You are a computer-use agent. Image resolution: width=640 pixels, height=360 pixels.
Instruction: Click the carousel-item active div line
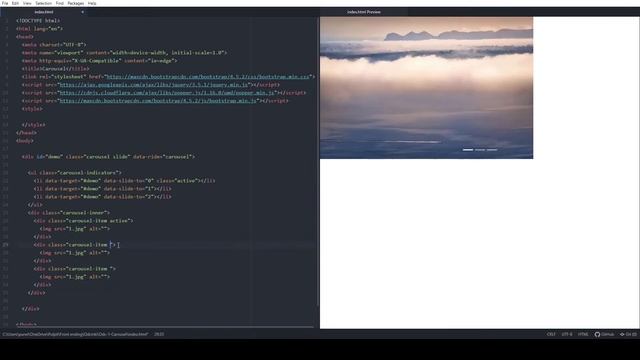(x=84, y=221)
